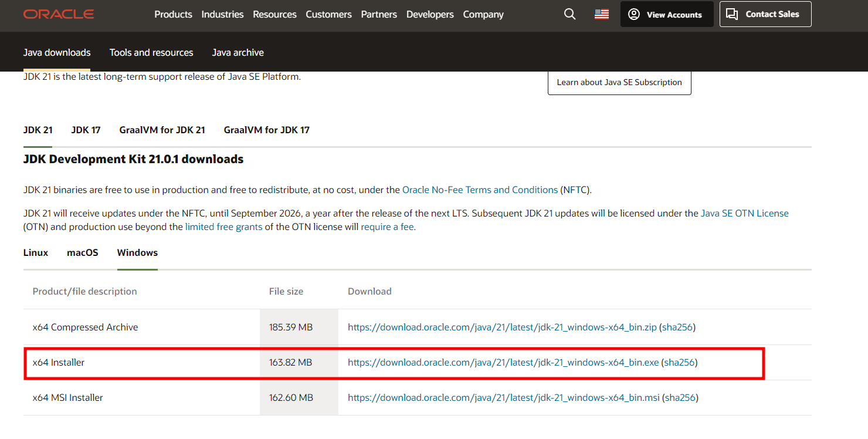Click the Download column header
The image size is (868, 439).
point(369,291)
